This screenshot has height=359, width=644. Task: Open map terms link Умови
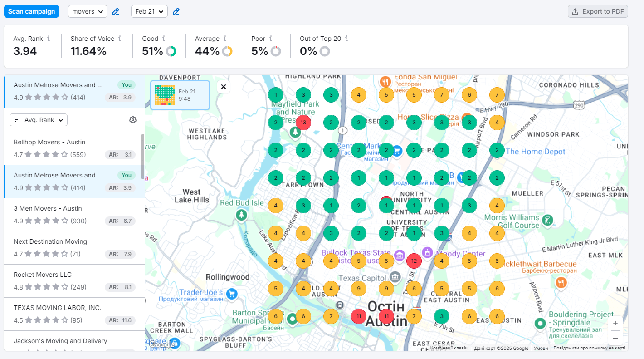pos(541,348)
